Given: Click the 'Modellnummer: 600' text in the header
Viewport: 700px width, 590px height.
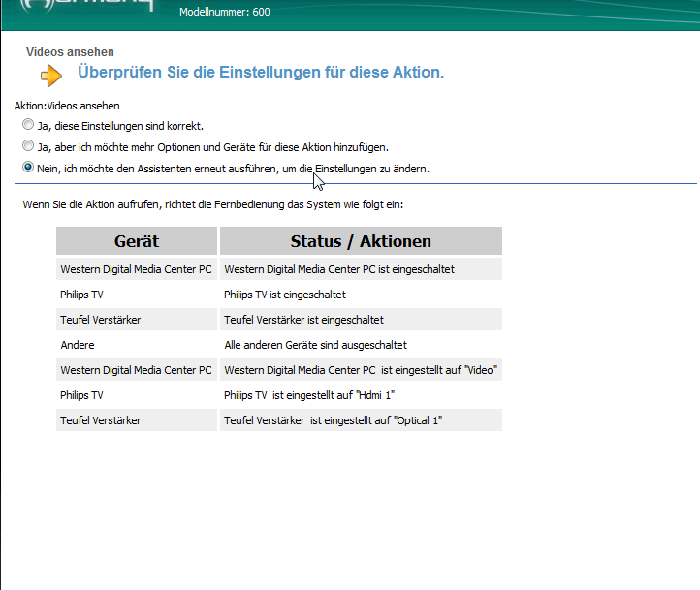Looking at the screenshot, I should pyautogui.click(x=225, y=13).
